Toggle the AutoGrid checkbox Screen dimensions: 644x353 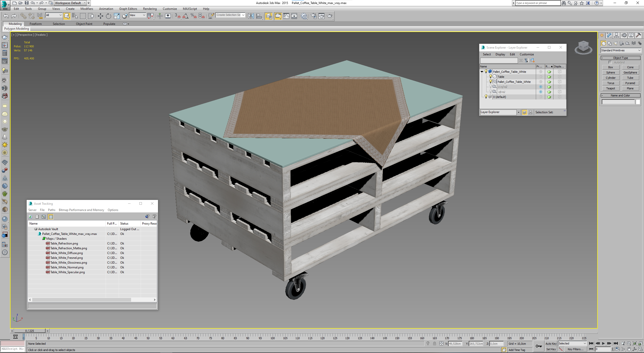click(x=610, y=62)
